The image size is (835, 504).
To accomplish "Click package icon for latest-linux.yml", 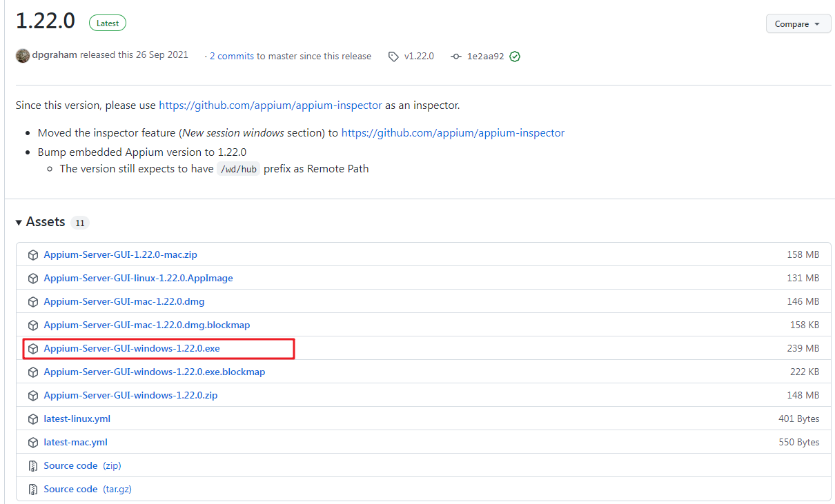I will point(32,419).
